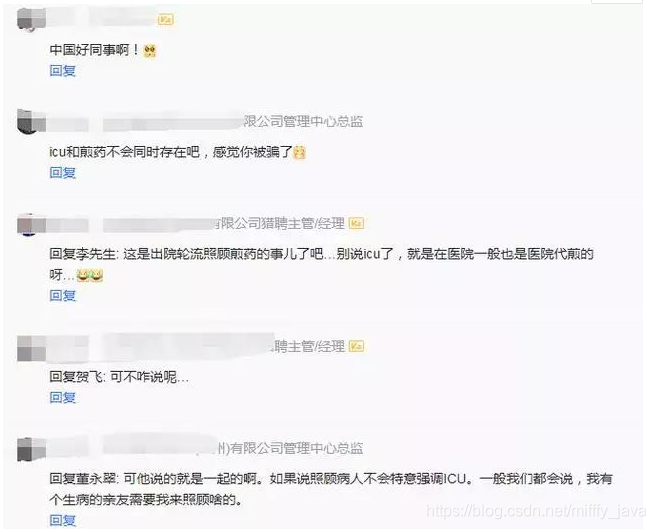Click 回复 under 中国好同事啊 comment

(63, 71)
